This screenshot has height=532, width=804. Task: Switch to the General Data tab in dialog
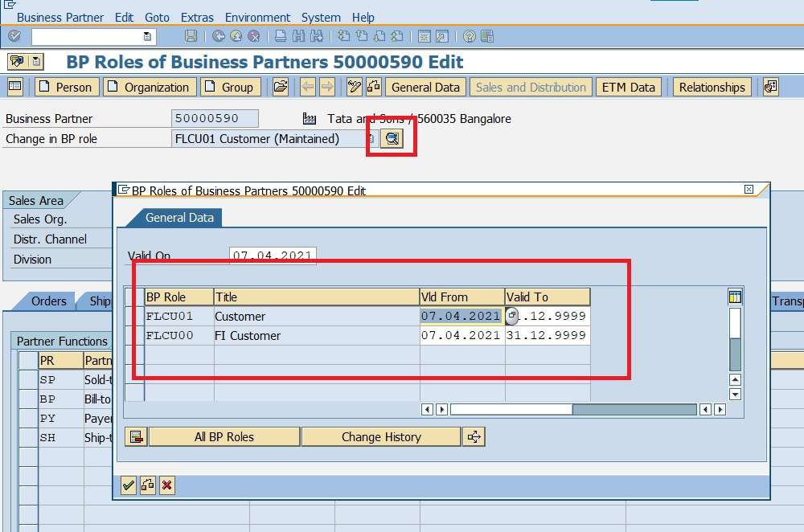(178, 217)
